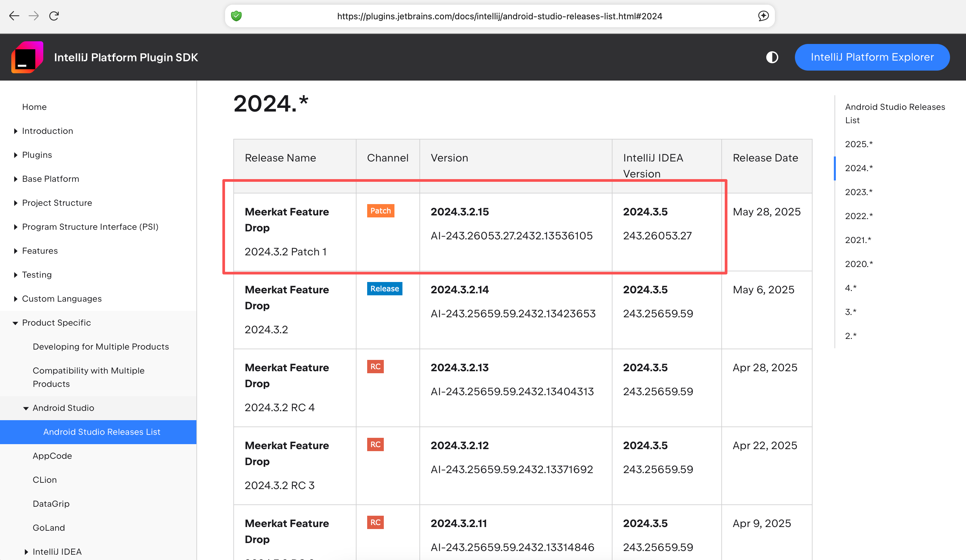Expand the Introduction section arrow
This screenshot has height=560, width=966.
15,131
